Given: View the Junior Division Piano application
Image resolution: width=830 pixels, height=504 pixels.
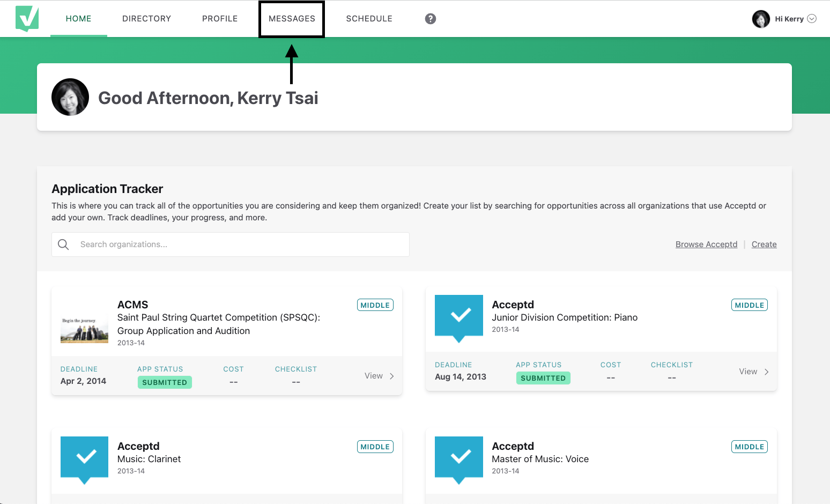Looking at the screenshot, I should pyautogui.click(x=754, y=372).
